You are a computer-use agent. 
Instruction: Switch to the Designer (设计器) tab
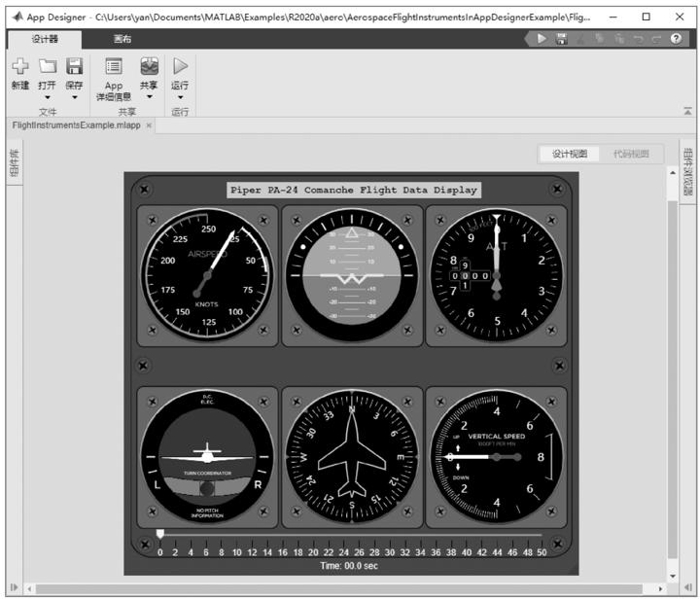45,39
